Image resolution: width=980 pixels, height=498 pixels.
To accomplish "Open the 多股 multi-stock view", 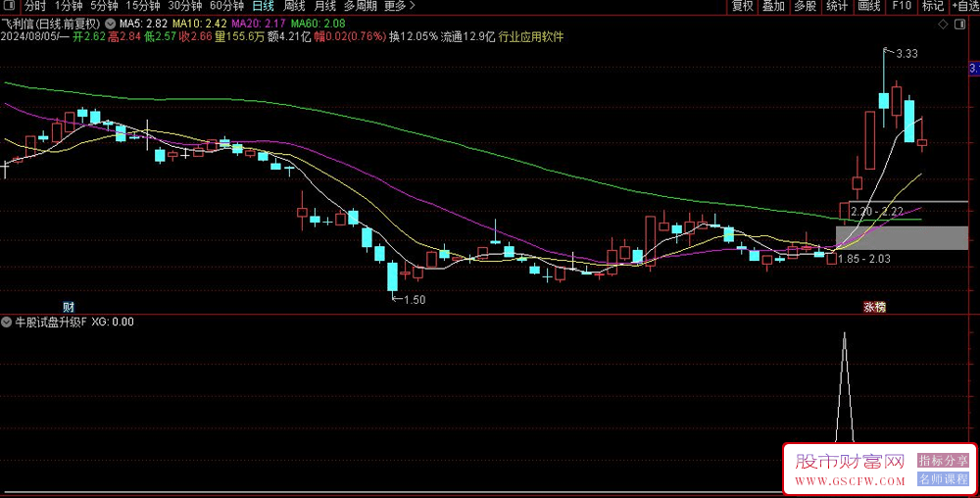I will 806,6.
